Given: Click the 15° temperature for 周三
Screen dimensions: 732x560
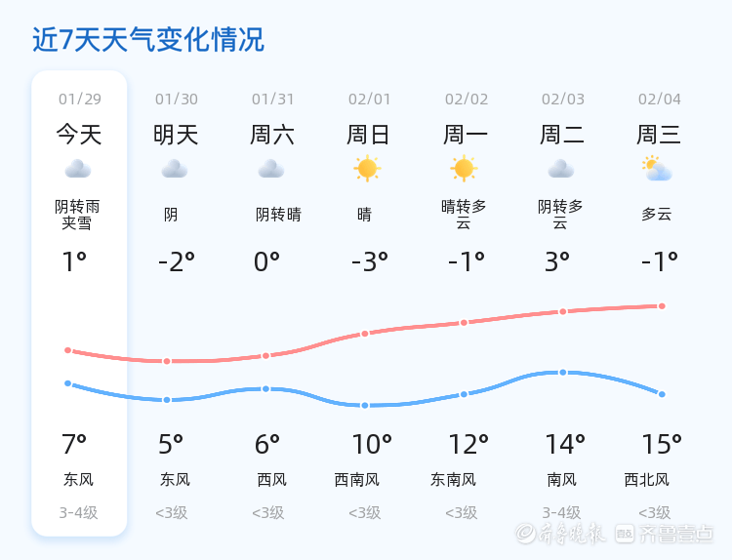Looking at the screenshot, I should pos(661,445).
